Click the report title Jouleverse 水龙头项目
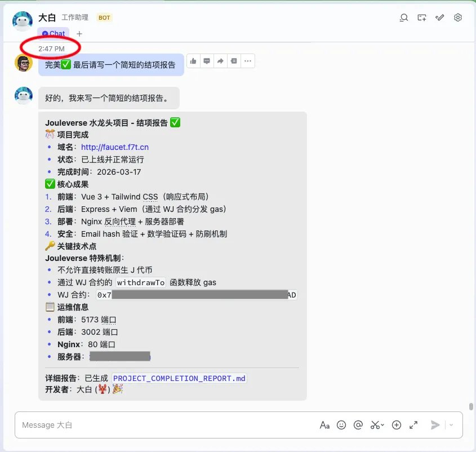Image resolution: width=476 pixels, height=452 pixels. tap(113, 123)
